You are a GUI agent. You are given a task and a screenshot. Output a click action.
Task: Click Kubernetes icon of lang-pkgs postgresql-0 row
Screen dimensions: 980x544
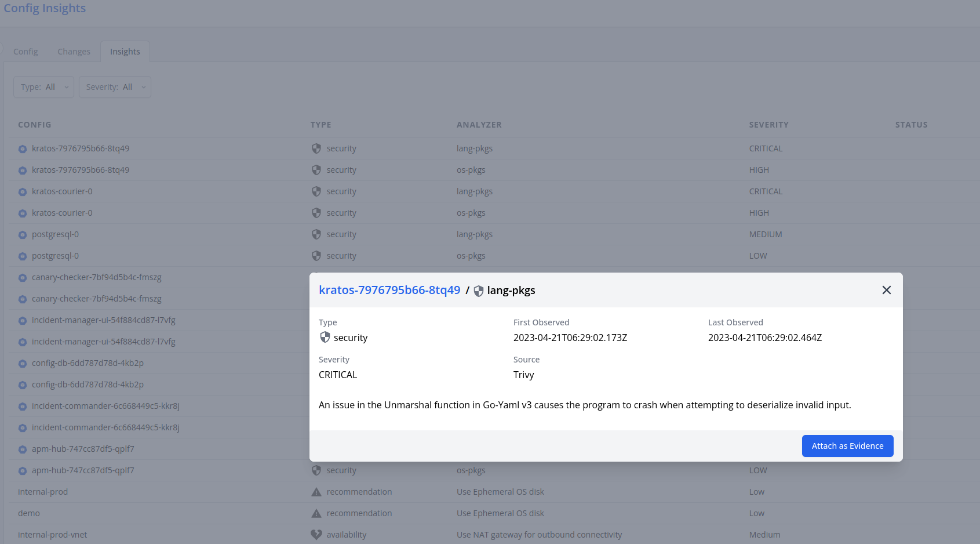click(23, 235)
